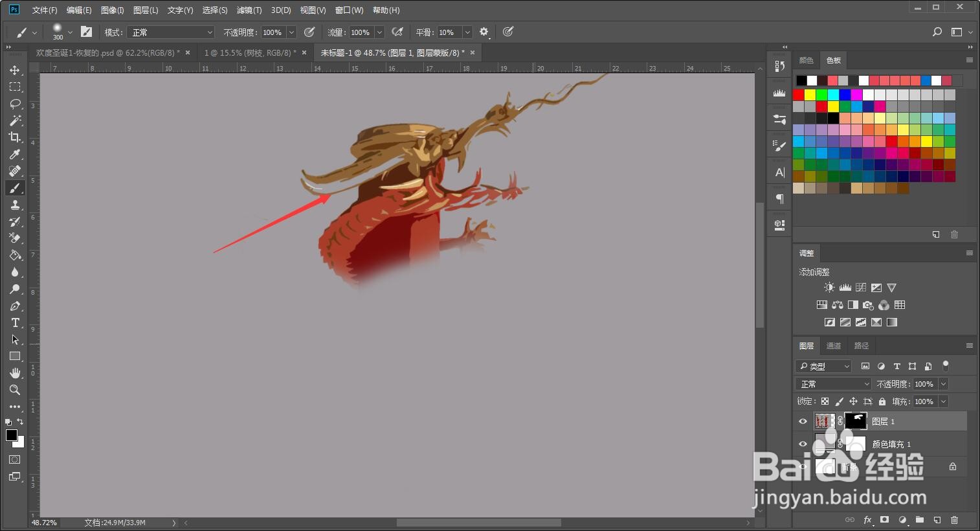Select the Crop tool
The height and width of the screenshot is (531, 980).
coord(15,137)
